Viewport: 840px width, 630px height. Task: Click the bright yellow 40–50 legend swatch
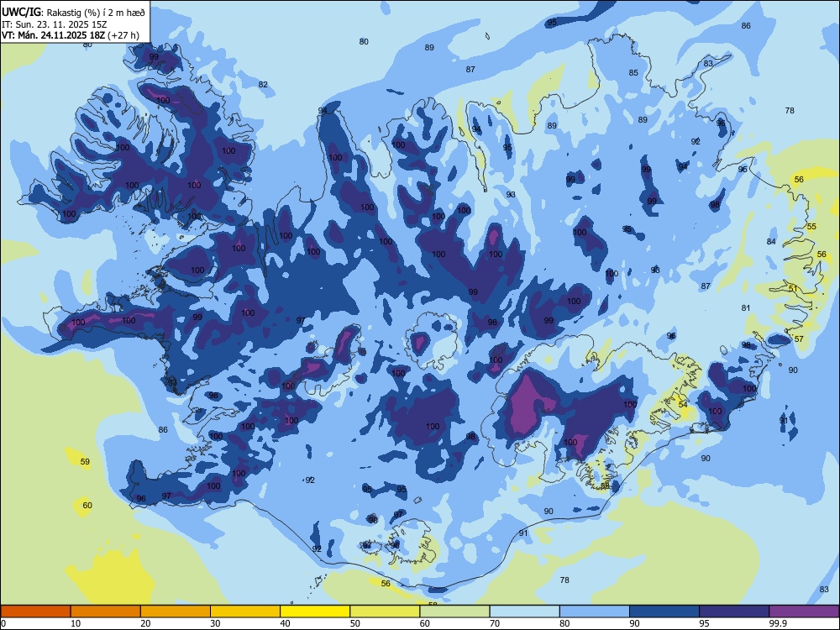click(315, 612)
